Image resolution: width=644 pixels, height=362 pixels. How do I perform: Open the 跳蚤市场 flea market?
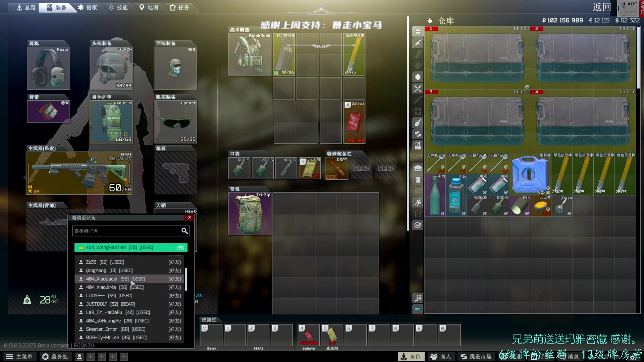[x=476, y=357]
